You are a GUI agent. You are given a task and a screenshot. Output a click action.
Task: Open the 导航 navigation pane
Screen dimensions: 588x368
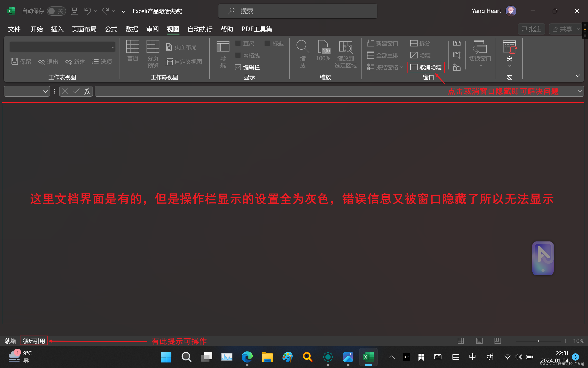click(x=223, y=55)
